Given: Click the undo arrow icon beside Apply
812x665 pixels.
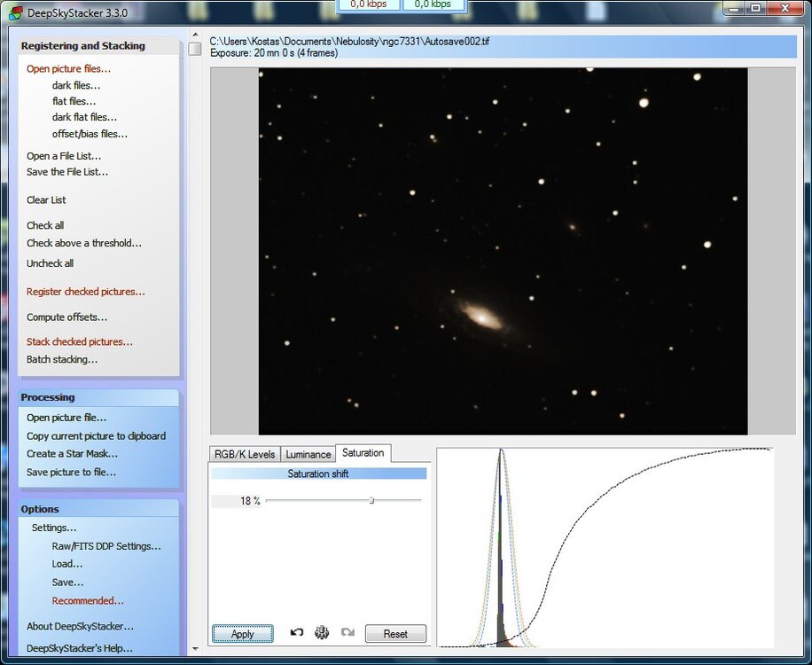Looking at the screenshot, I should 297,633.
